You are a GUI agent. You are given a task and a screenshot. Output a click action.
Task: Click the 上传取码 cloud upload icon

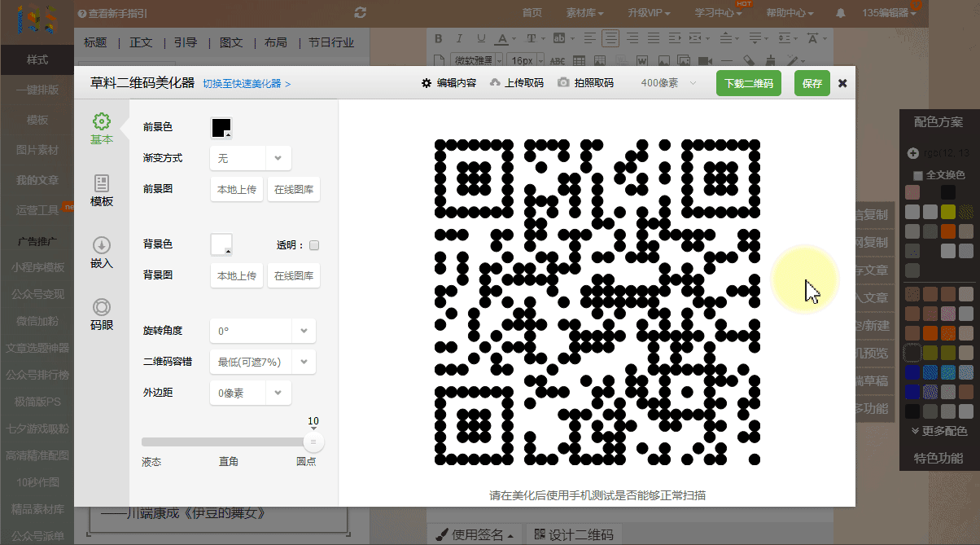494,83
